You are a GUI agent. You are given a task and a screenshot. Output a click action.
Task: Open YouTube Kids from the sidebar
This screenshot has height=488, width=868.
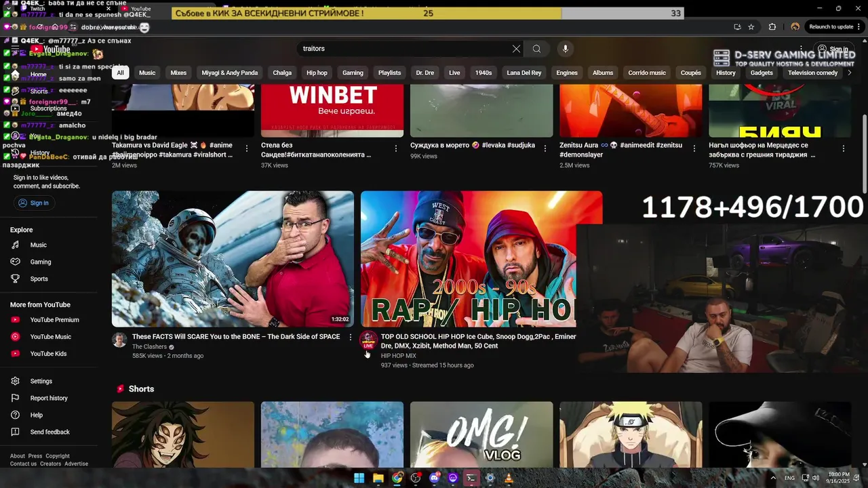pyautogui.click(x=48, y=354)
